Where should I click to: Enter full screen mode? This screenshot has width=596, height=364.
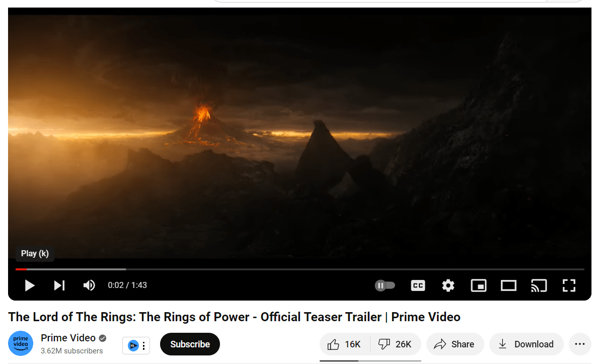[569, 285]
